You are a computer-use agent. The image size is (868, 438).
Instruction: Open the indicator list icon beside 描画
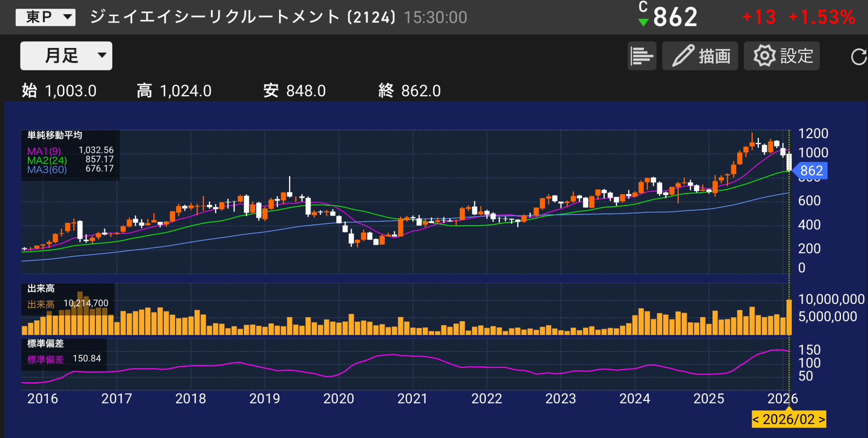tap(642, 55)
